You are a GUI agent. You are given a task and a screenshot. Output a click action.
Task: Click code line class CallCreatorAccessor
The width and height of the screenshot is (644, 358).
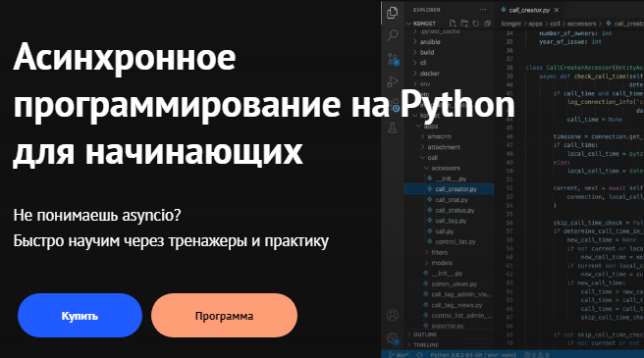click(x=584, y=68)
